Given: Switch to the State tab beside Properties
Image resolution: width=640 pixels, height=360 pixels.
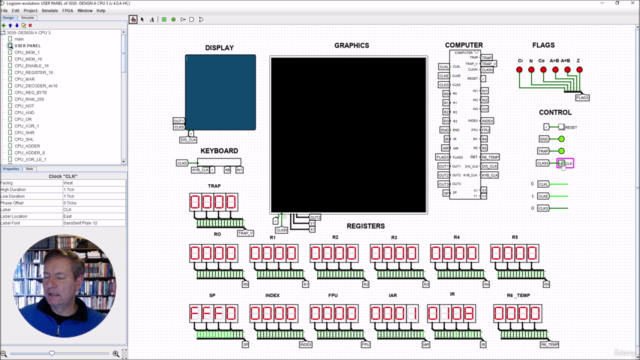Looking at the screenshot, I should point(29,169).
